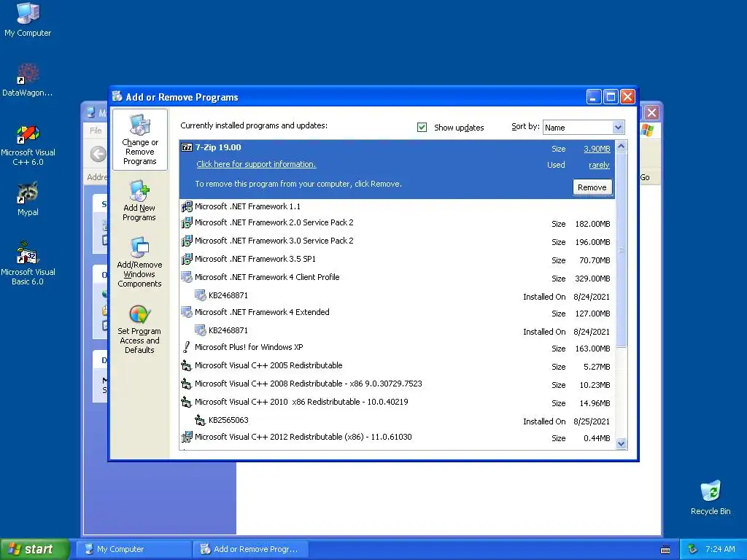Switch to My Computer taskbar button
Screen dimensions: 747x560
point(134,549)
